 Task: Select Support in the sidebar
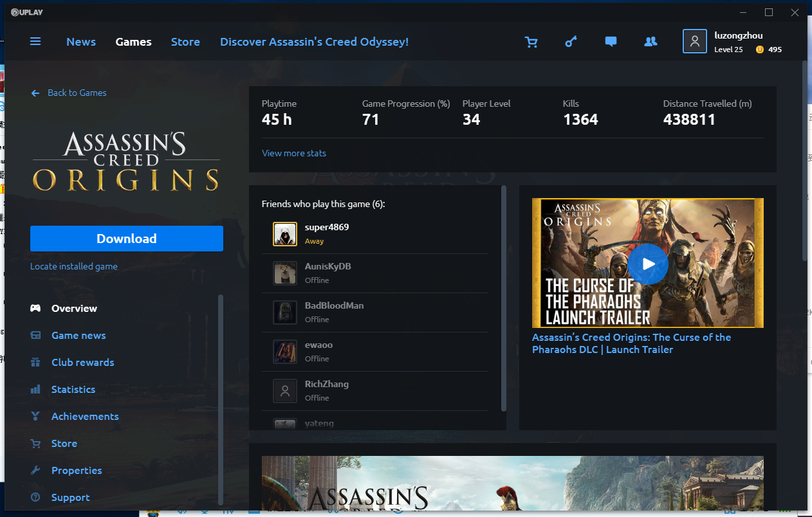pos(71,497)
